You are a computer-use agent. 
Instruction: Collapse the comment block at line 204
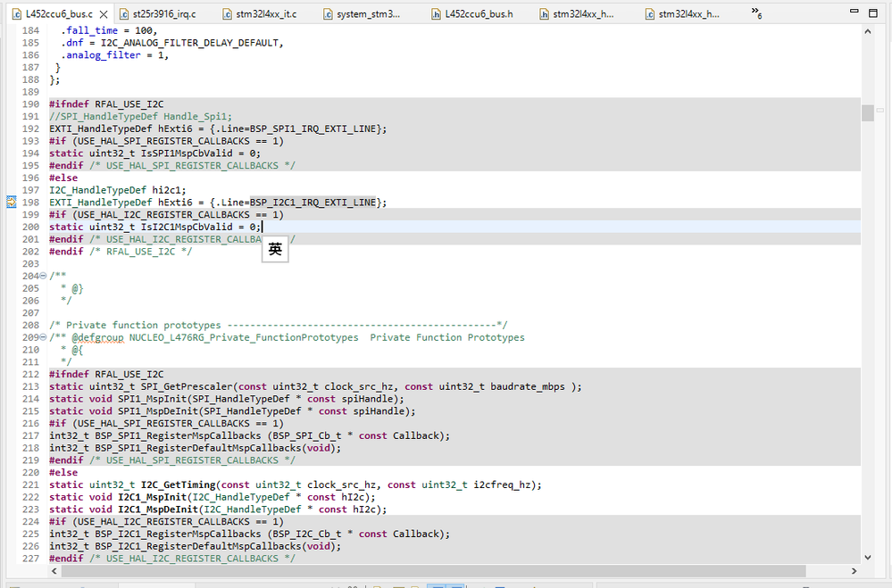[43, 276]
